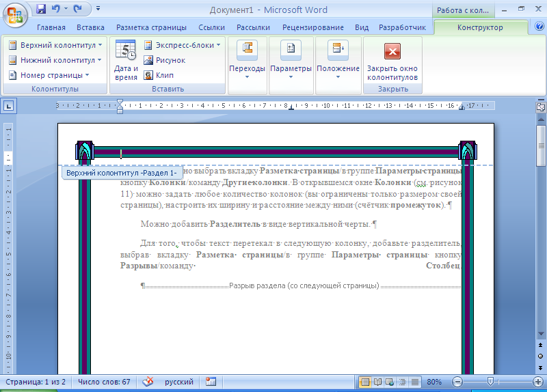Open the undo history dropdown arrow
This screenshot has width=547, height=392.
tap(66, 9)
